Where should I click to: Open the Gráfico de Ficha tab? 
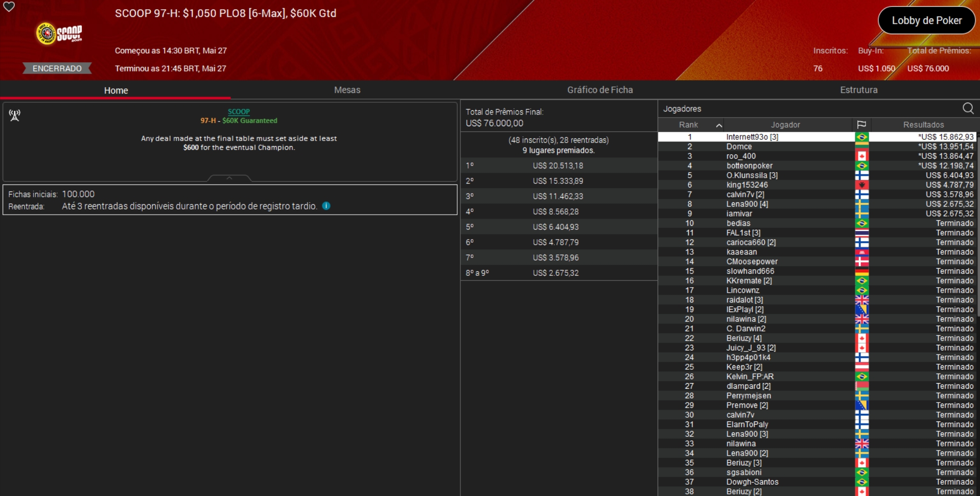coord(600,90)
